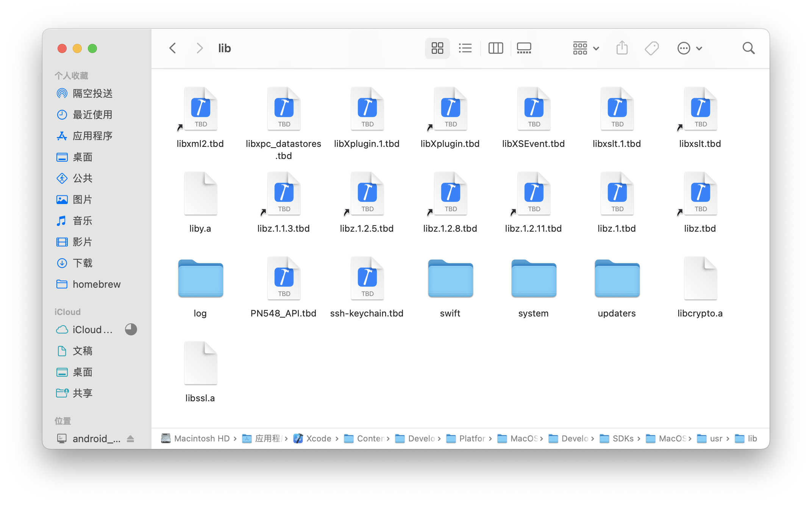This screenshot has width=812, height=505.
Task: Eject the android device in sidebar
Action: tap(131, 439)
